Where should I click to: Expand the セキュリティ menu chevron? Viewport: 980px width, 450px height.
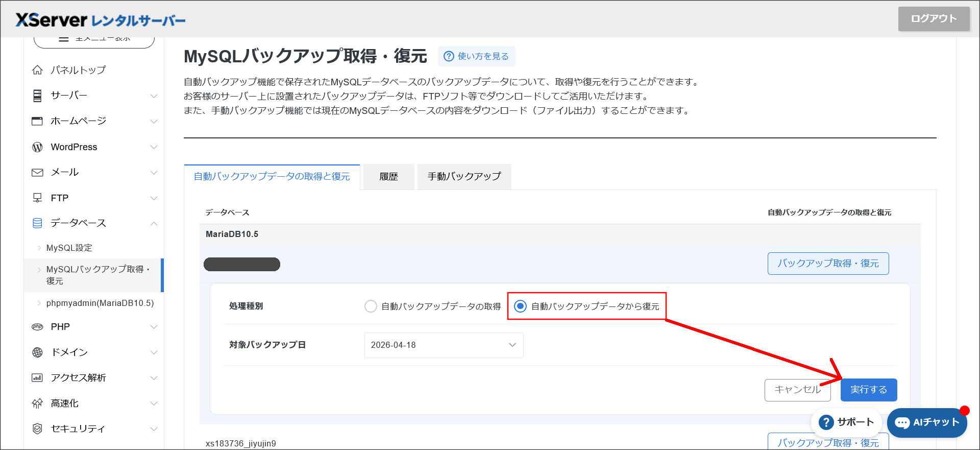154,429
